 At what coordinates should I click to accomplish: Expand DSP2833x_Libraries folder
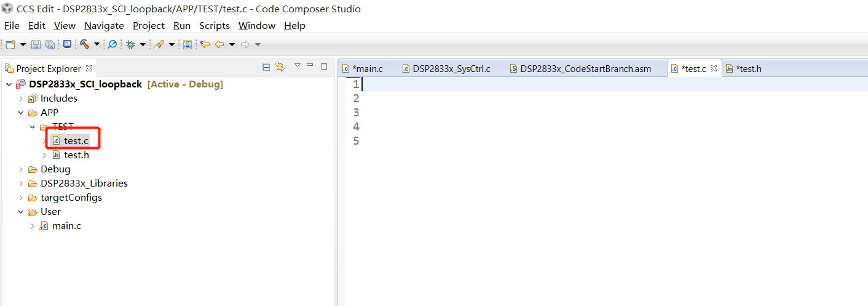20,183
